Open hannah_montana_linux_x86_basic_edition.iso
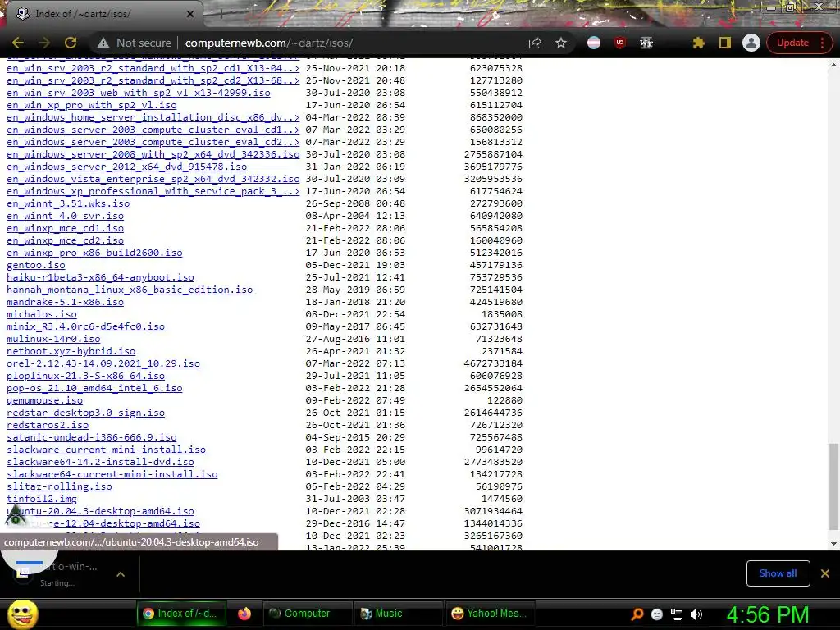This screenshot has width=840, height=630. (130, 290)
